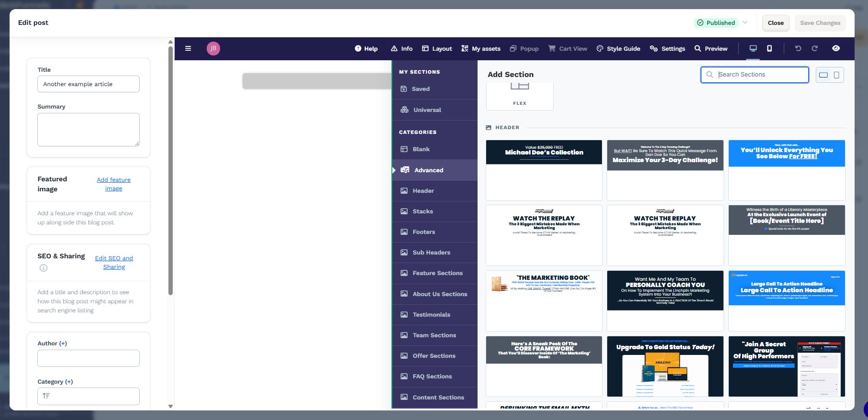Screen dimensions: 868x420
Task: Click the Blank layout icon
Action: point(404,149)
